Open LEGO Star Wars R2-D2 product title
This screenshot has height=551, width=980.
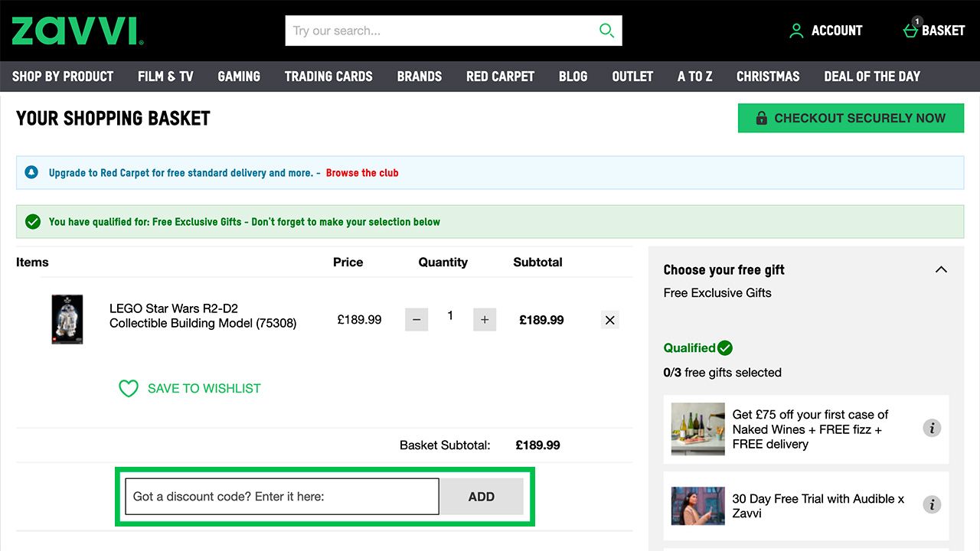point(203,315)
